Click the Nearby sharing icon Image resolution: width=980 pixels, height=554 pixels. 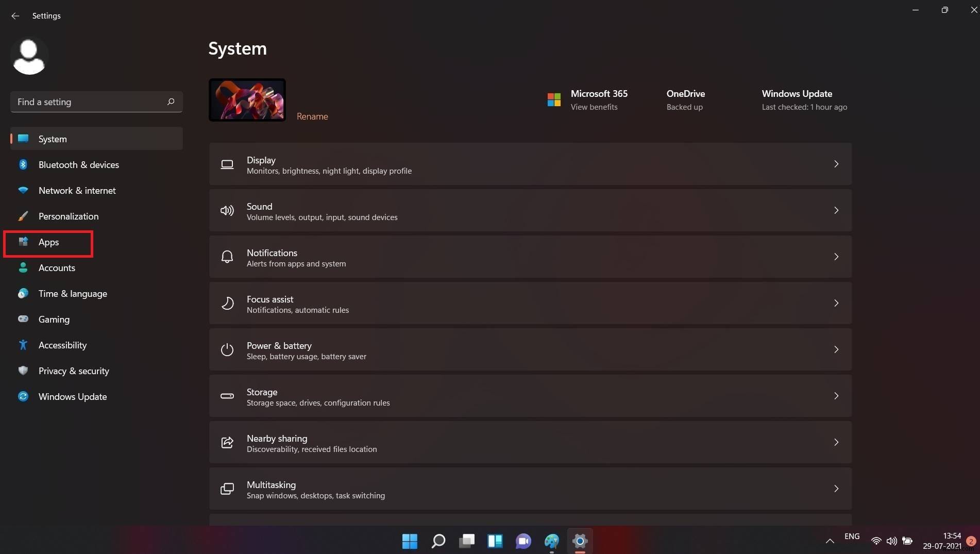pyautogui.click(x=227, y=442)
